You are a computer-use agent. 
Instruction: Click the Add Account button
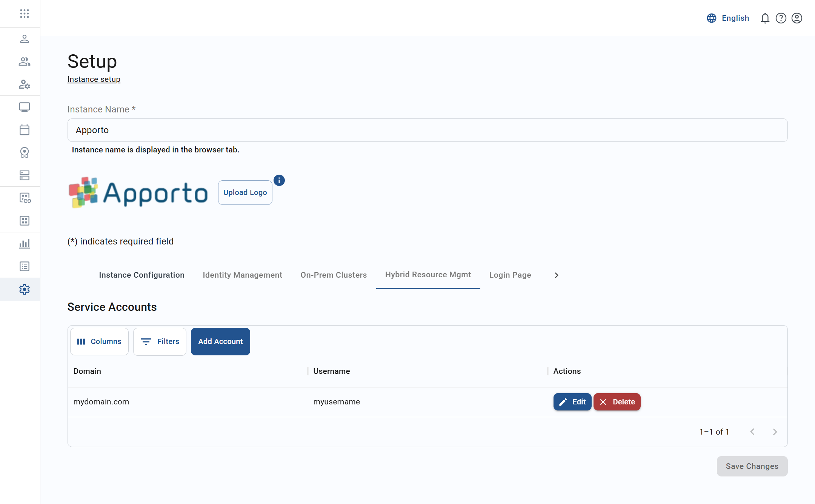point(220,341)
